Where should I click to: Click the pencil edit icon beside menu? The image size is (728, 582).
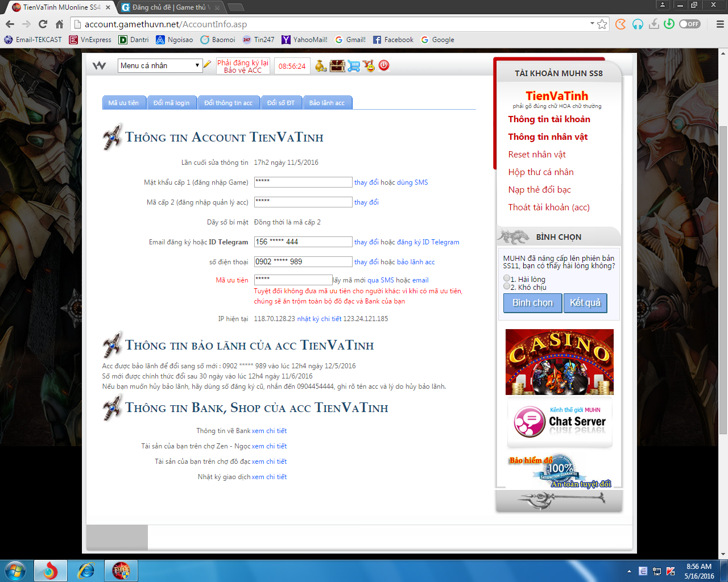click(208, 65)
